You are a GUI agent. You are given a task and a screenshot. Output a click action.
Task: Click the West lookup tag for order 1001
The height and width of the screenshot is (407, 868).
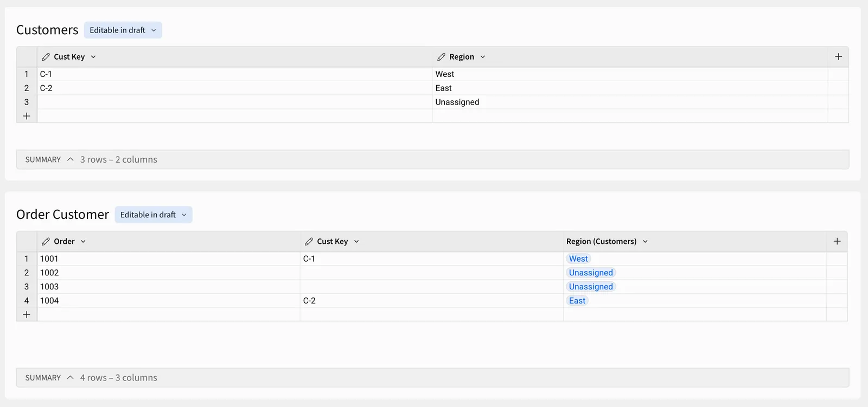[x=578, y=259]
